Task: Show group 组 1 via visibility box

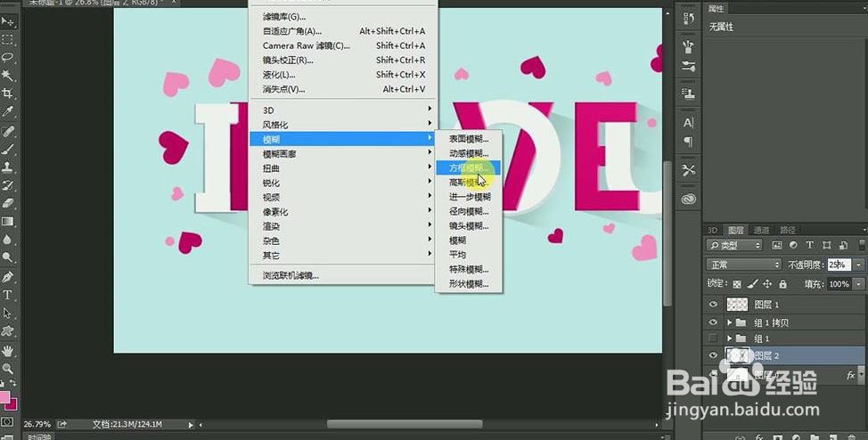Action: tap(713, 338)
